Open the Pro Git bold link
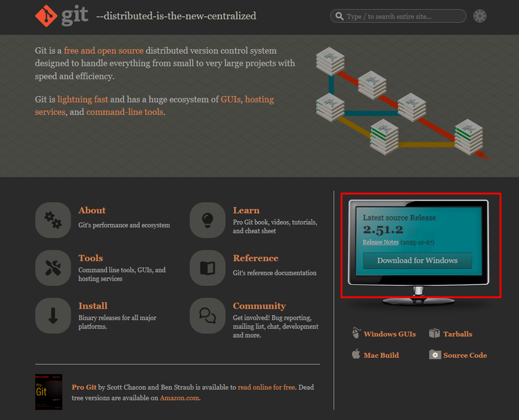The width and height of the screenshot is (519, 420). (x=84, y=387)
